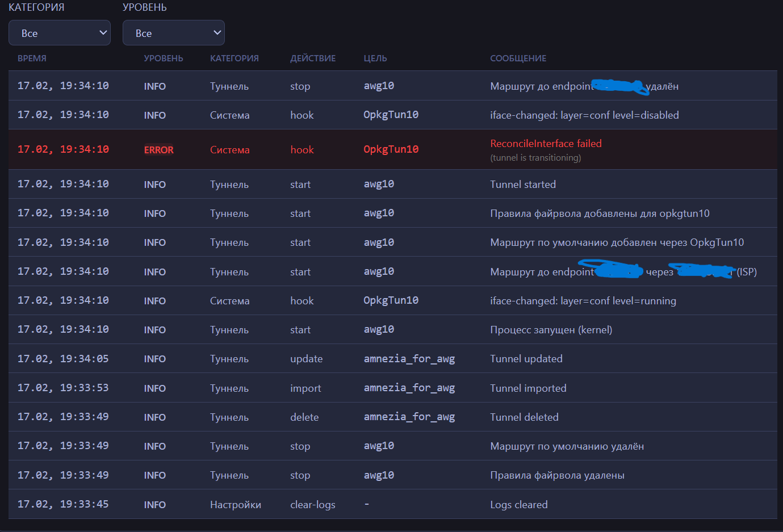Select the Tunnel updated log row

tap(526, 359)
